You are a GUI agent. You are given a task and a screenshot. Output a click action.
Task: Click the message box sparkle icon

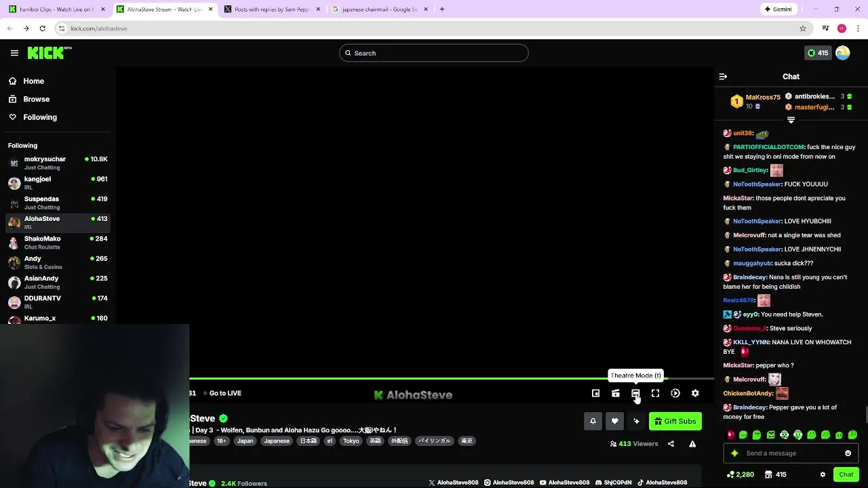[734, 453]
